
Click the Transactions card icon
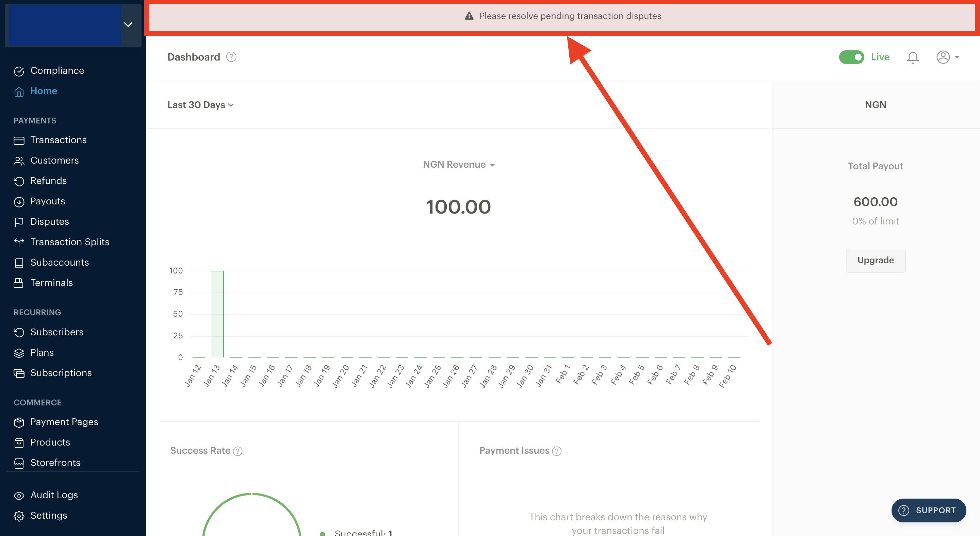click(x=19, y=141)
